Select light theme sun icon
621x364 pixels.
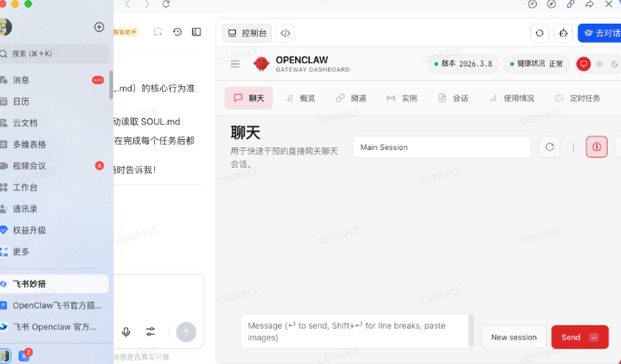[x=599, y=64]
